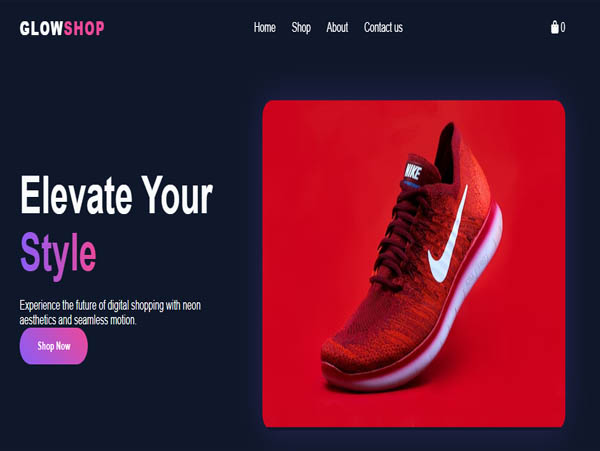This screenshot has width=600, height=451.
Task: Click the Shop Now button
Action: tap(54, 346)
